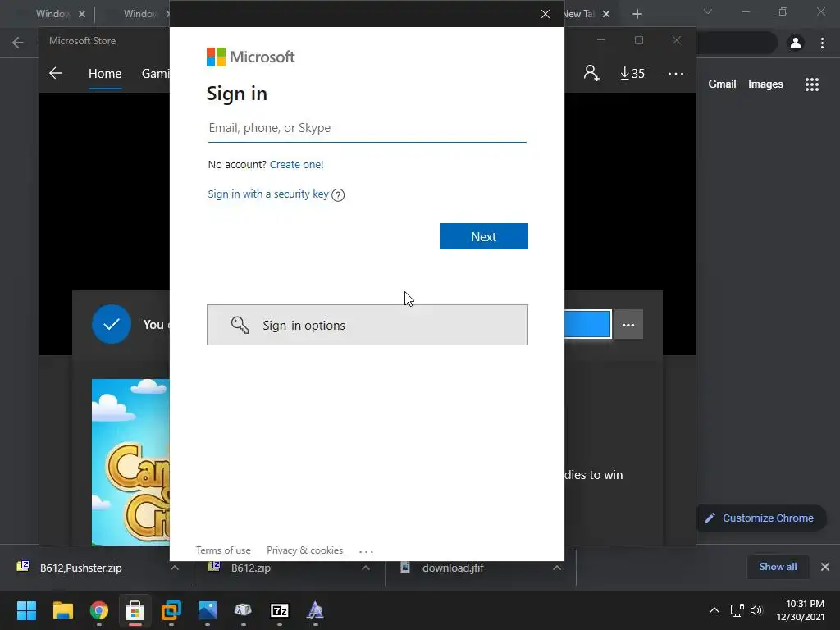
Task: Open the Create one! account link
Action: click(296, 164)
